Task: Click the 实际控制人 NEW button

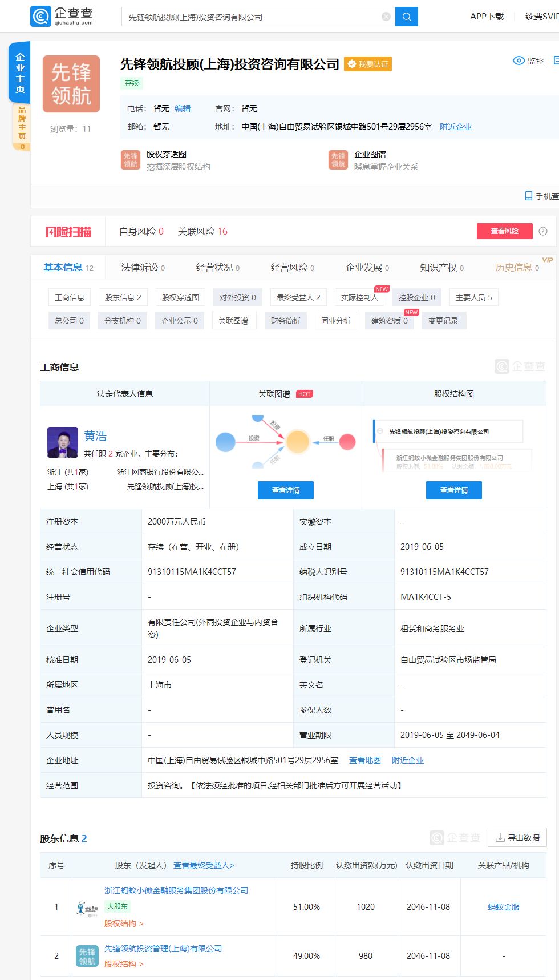Action: click(359, 297)
